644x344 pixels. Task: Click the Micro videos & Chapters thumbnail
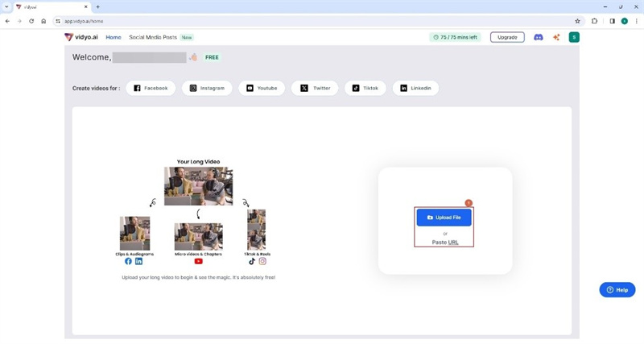pyautogui.click(x=198, y=237)
